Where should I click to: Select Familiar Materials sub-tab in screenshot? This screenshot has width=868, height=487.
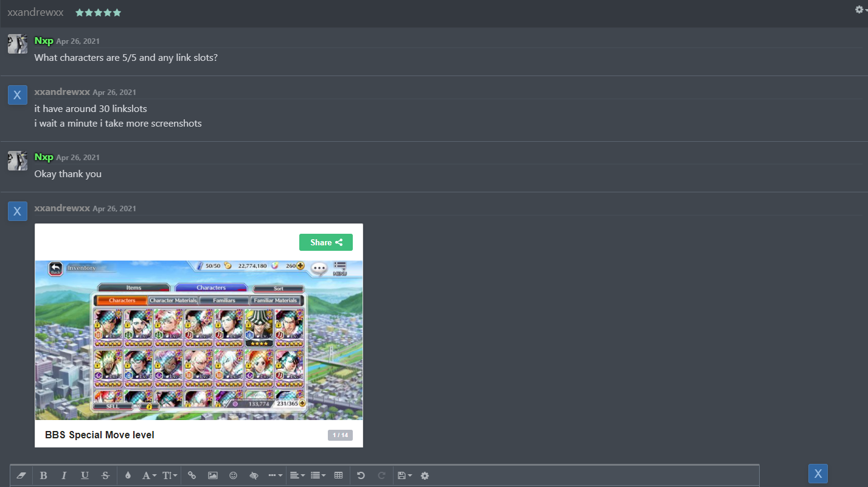(x=276, y=300)
